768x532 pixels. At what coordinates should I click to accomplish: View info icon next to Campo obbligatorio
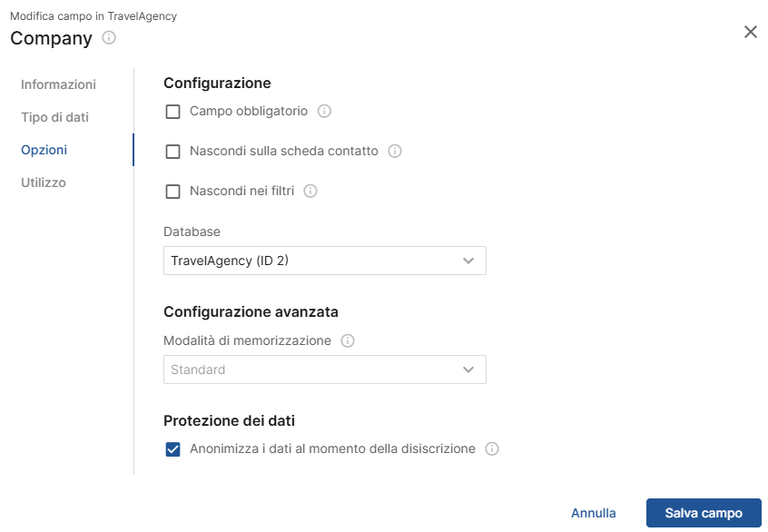pos(325,111)
